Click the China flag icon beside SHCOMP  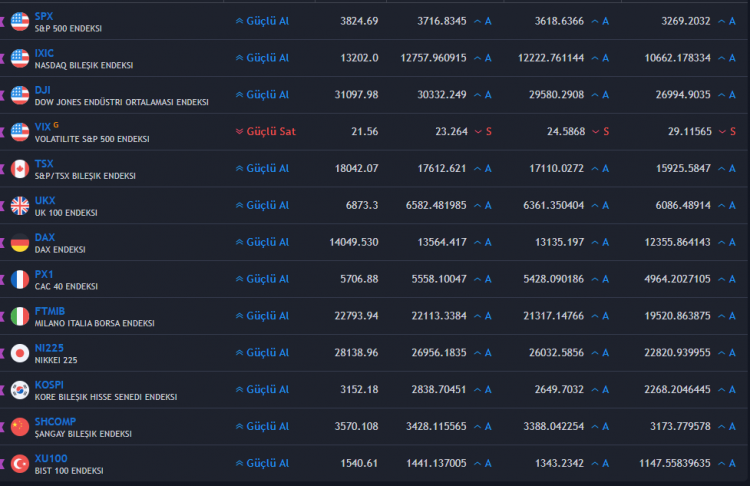[x=20, y=427]
